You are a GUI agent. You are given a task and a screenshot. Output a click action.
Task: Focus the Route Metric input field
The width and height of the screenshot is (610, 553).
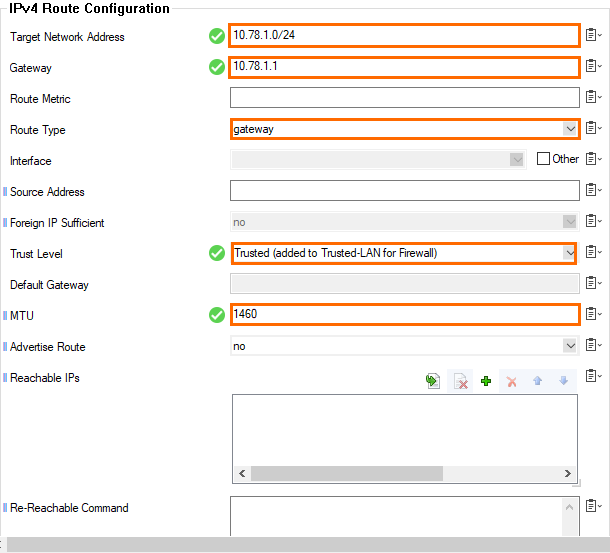pos(405,97)
